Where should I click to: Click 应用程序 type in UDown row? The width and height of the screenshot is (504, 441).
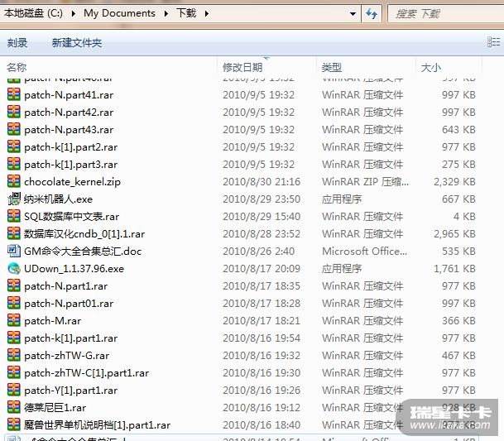tap(342, 269)
